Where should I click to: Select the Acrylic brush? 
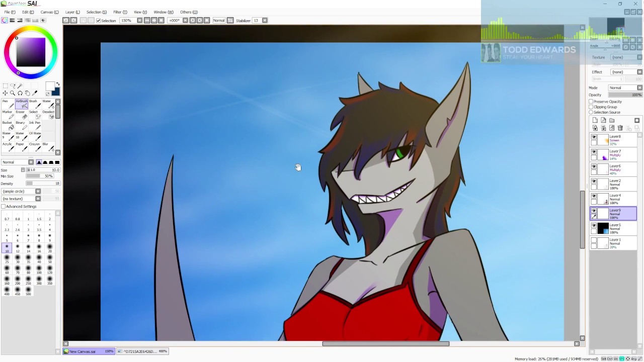[7, 147]
